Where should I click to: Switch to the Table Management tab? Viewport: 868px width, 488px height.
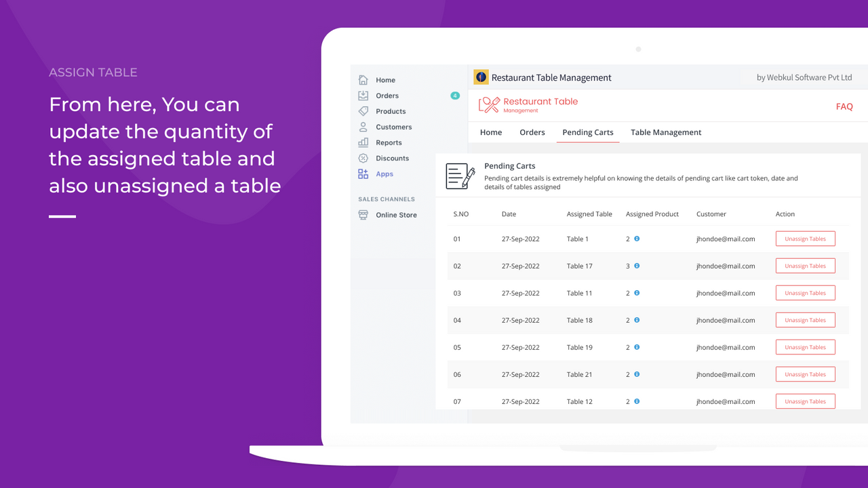[666, 132]
